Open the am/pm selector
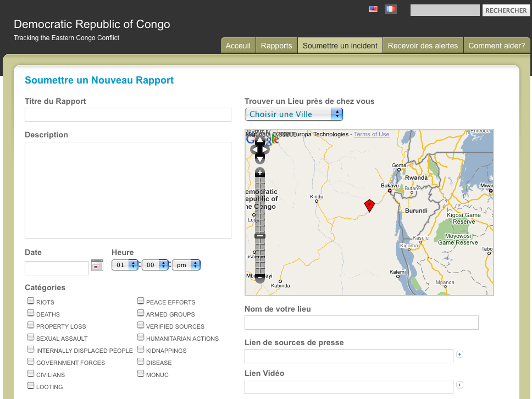The height and width of the screenshot is (399, 532). pyautogui.click(x=186, y=265)
